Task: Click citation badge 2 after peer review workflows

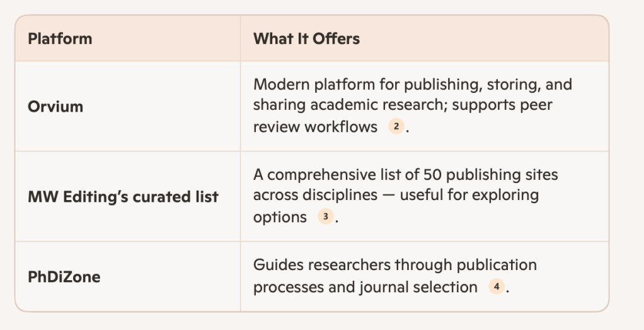Action: click(x=396, y=127)
